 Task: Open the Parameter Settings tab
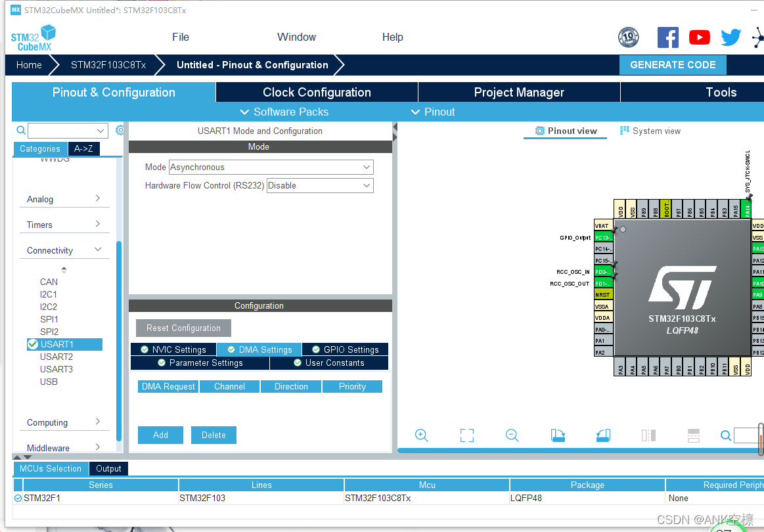[x=200, y=363]
